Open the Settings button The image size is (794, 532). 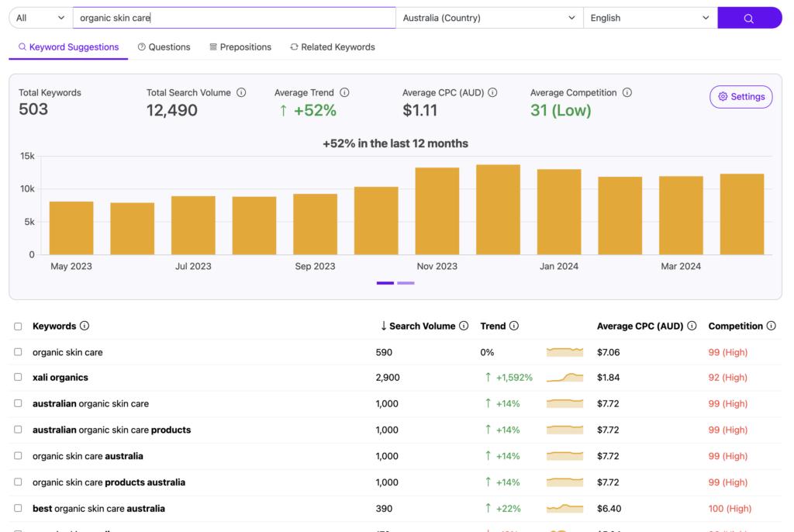tap(740, 97)
